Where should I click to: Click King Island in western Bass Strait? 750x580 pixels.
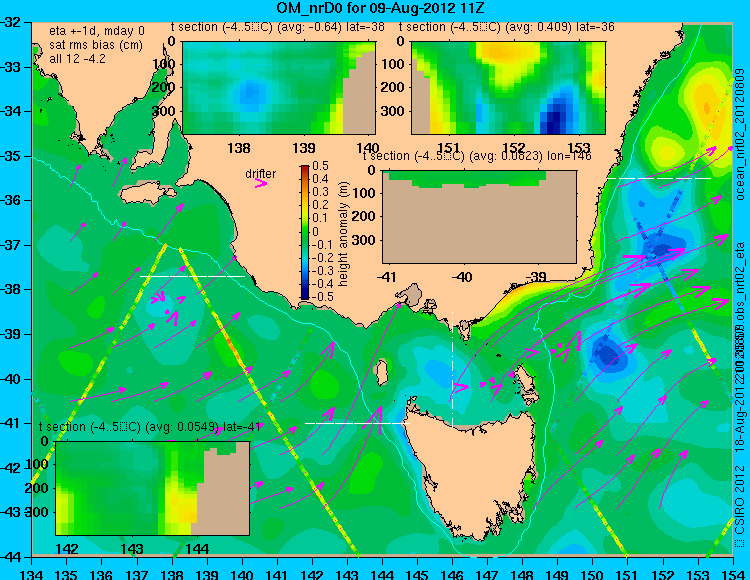click(381, 372)
